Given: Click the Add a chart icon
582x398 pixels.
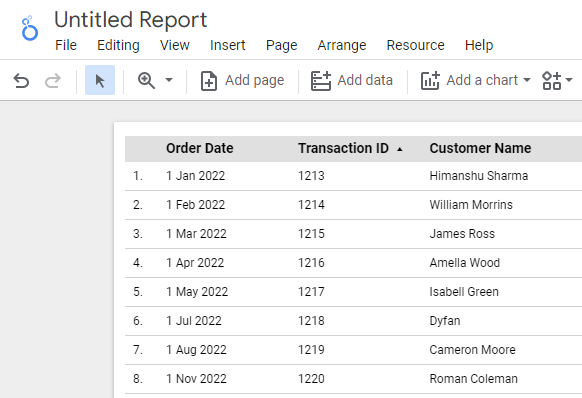Looking at the screenshot, I should coord(430,81).
